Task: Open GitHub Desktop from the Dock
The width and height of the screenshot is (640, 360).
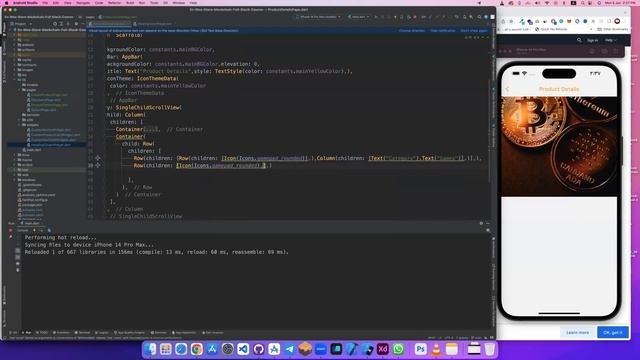Action: (258, 349)
